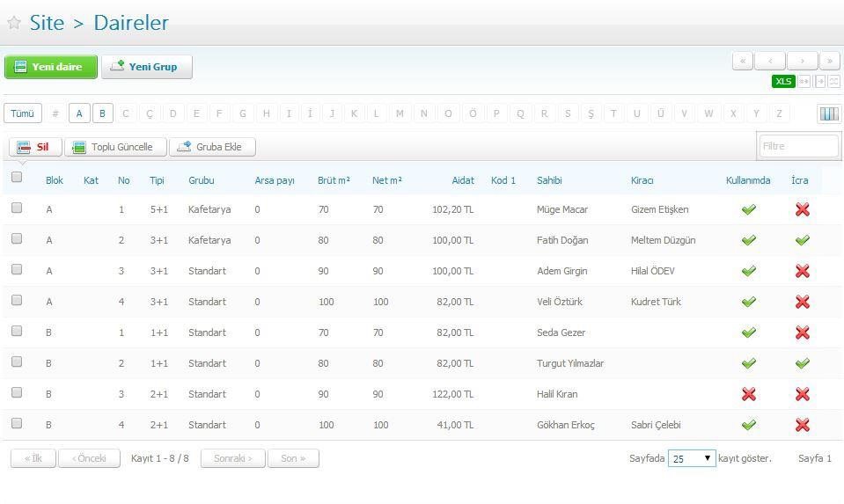
Task: Check the row for Veli Öztürk
Action: click(17, 300)
